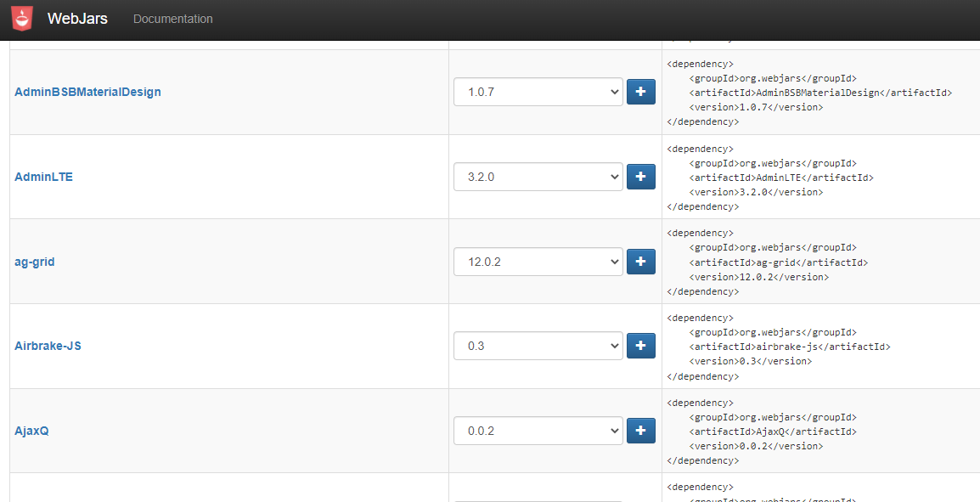Expand the AjaxQ 0.0.2 version dropdown
The image size is (980, 502).
coord(538,431)
